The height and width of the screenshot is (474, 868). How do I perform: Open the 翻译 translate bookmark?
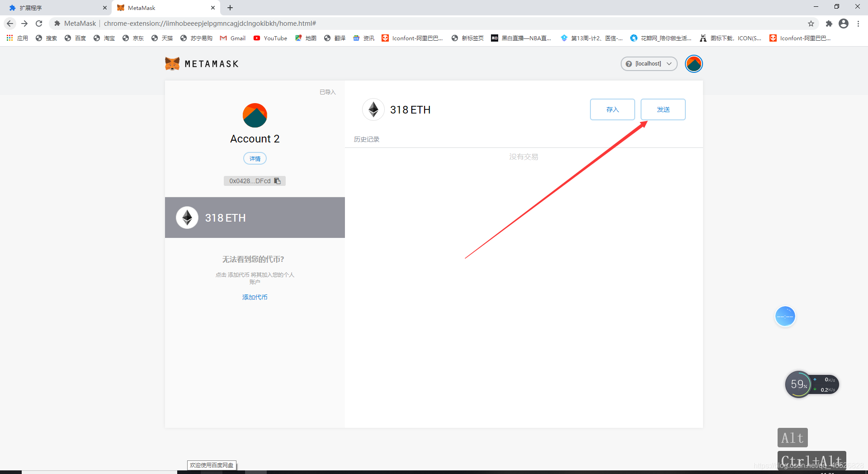[x=335, y=38]
